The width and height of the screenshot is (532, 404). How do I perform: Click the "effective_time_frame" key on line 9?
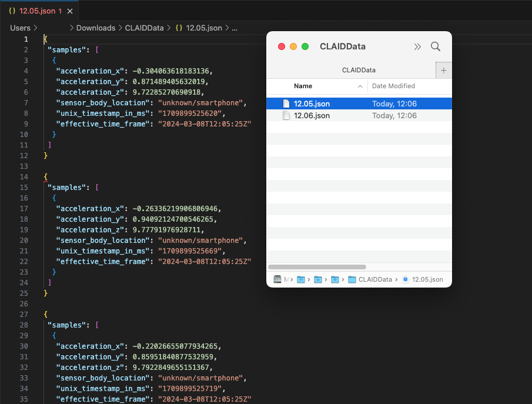click(103, 123)
